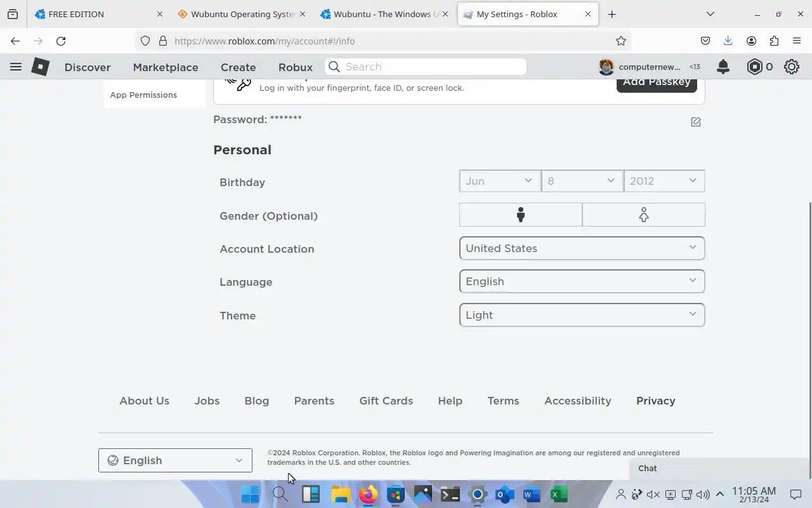Select the female gender icon
Screen dimensions: 812x508
point(643,215)
